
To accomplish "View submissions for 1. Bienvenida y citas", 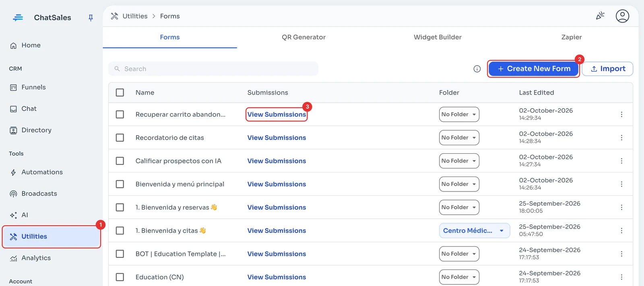I will 277,230.
